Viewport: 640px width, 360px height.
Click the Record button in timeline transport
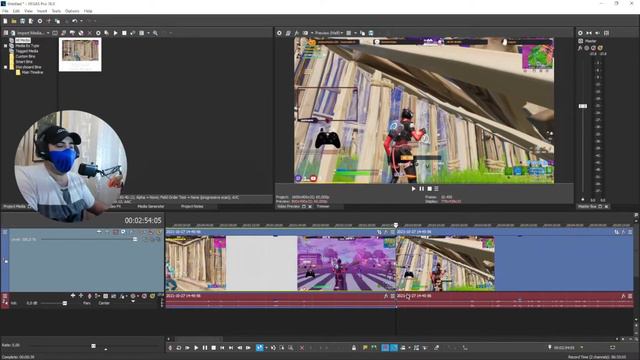(170, 348)
